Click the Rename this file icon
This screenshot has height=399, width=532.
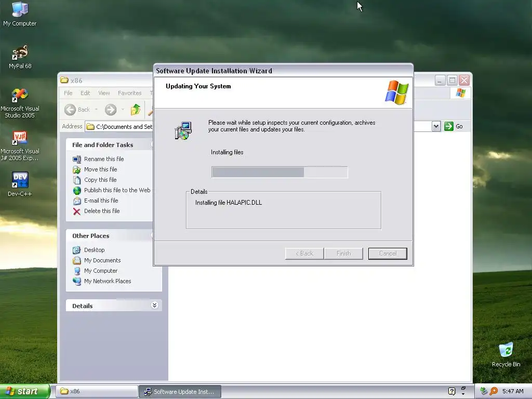pos(77,159)
